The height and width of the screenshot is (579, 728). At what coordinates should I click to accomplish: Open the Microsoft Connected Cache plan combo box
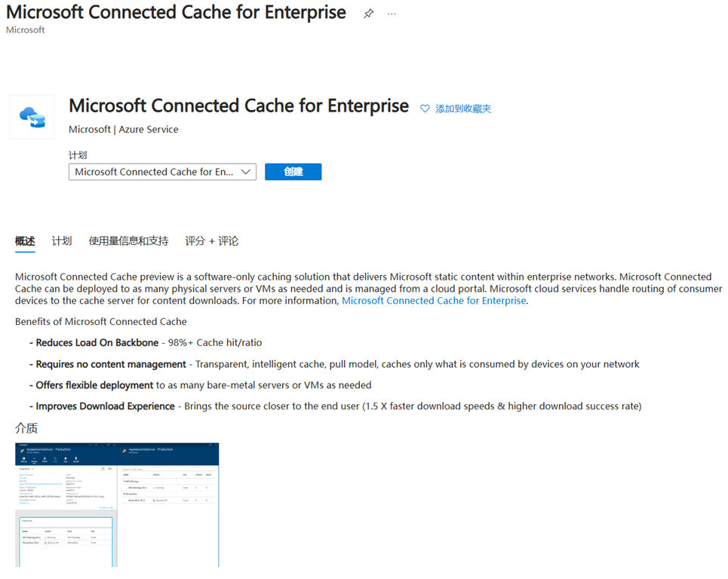click(x=162, y=172)
